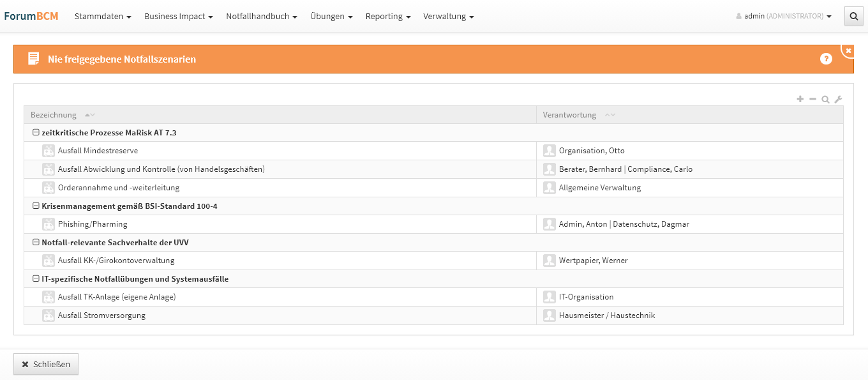Close the orange panel with the corner X
This screenshot has height=380, width=868.
[x=848, y=50]
